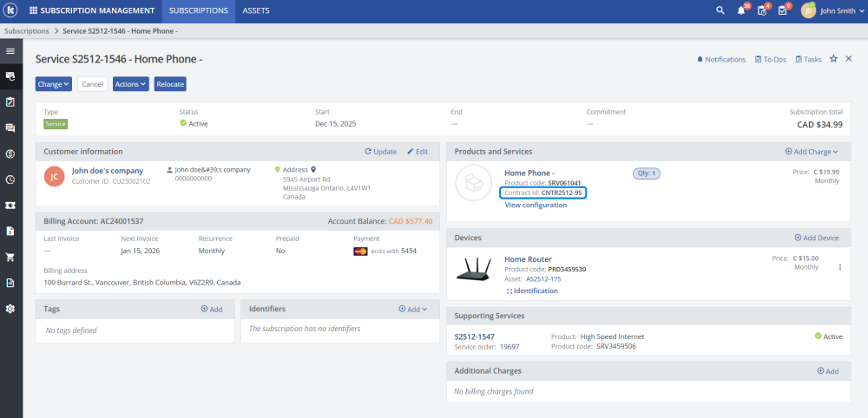868x418 pixels.
Task: Expand the Change dropdown button
Action: pos(53,84)
